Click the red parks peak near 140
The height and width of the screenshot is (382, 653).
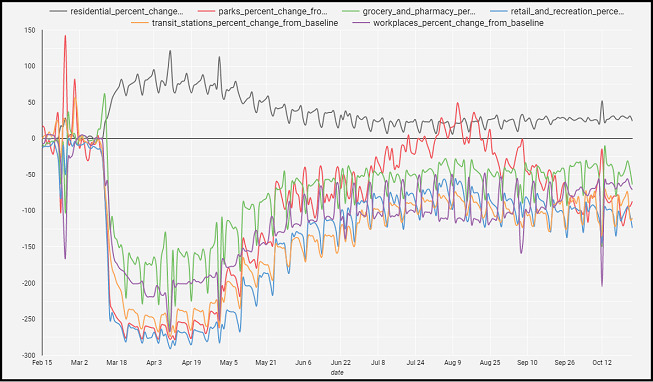click(65, 37)
